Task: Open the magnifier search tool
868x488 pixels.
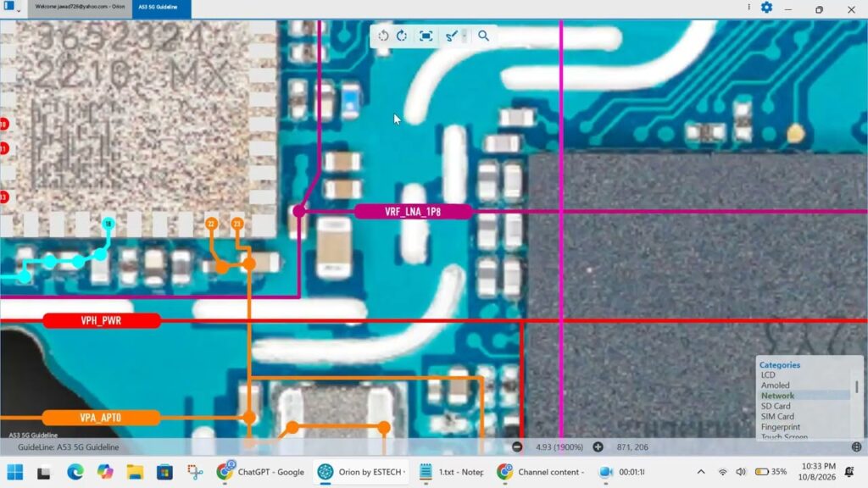Action: tap(483, 36)
